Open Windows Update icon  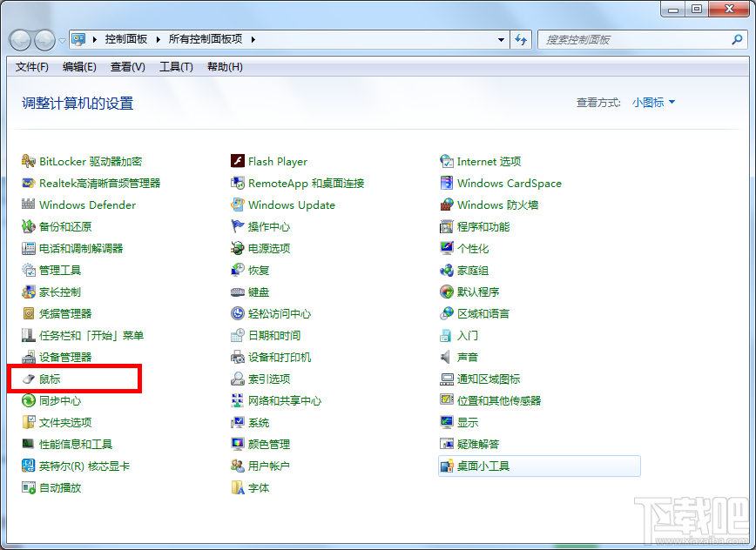pyautogui.click(x=238, y=205)
